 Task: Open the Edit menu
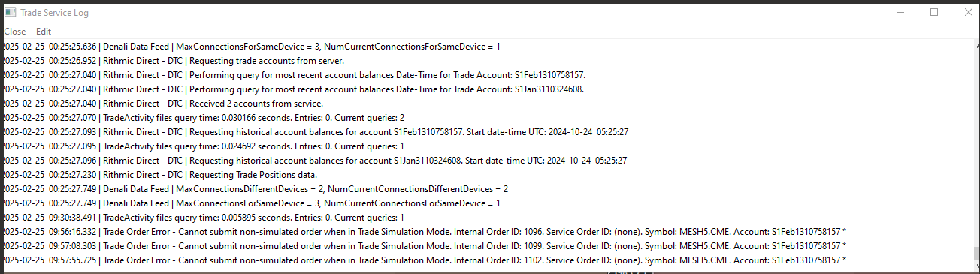click(44, 32)
